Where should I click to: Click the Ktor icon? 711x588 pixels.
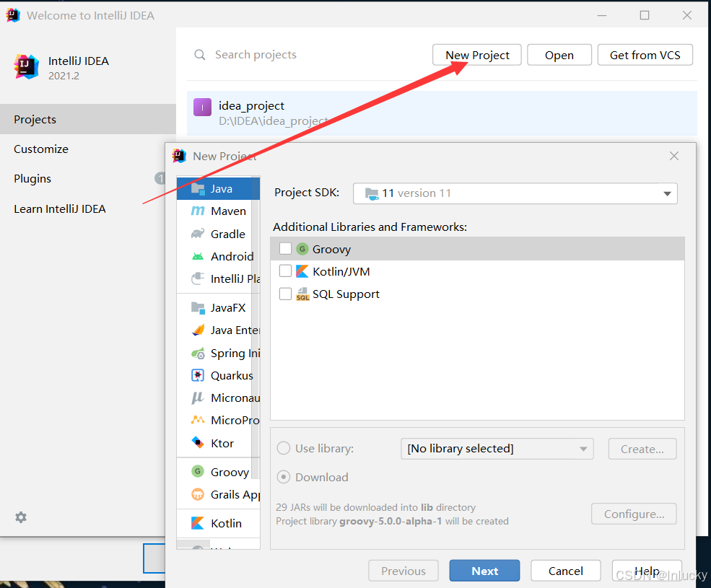(198, 442)
